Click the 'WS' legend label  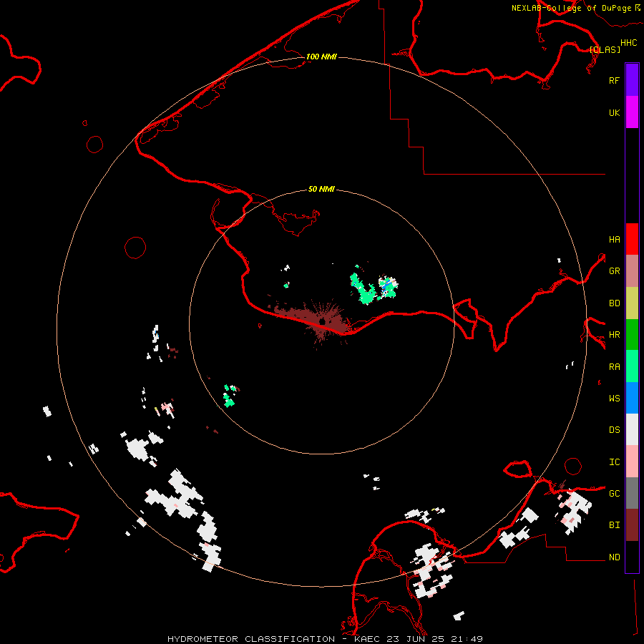(614, 398)
